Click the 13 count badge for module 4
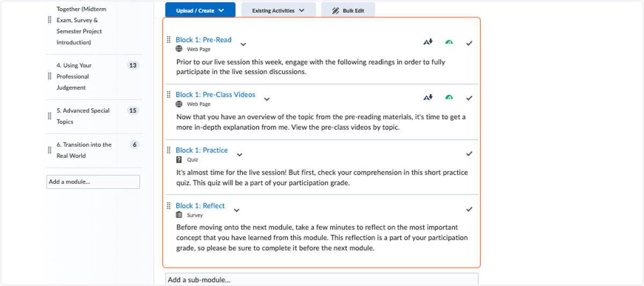The height and width of the screenshot is (286, 644). tap(133, 66)
